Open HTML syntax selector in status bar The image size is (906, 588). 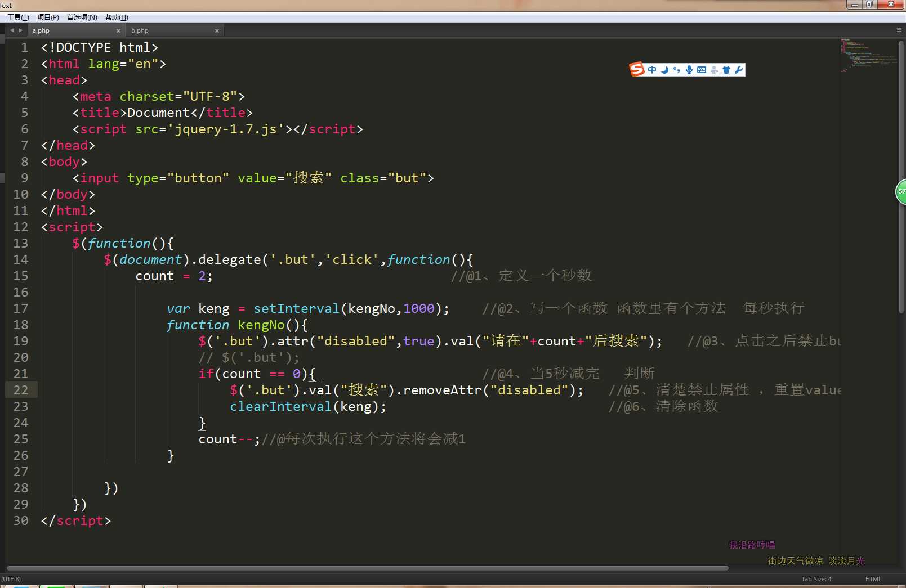(x=873, y=579)
